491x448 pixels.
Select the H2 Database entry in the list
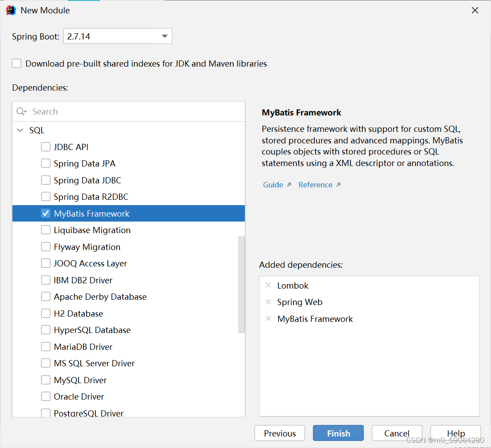78,313
